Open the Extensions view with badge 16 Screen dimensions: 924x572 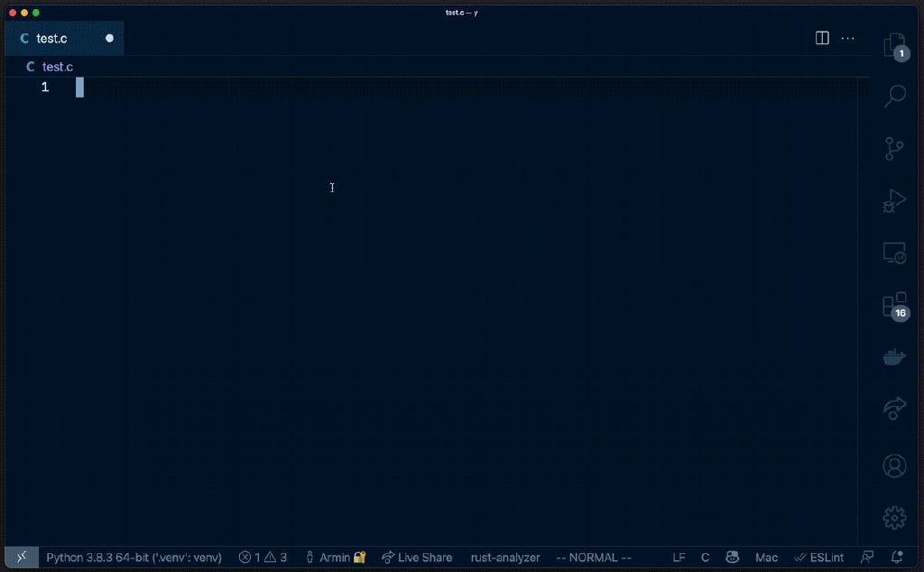(x=895, y=306)
